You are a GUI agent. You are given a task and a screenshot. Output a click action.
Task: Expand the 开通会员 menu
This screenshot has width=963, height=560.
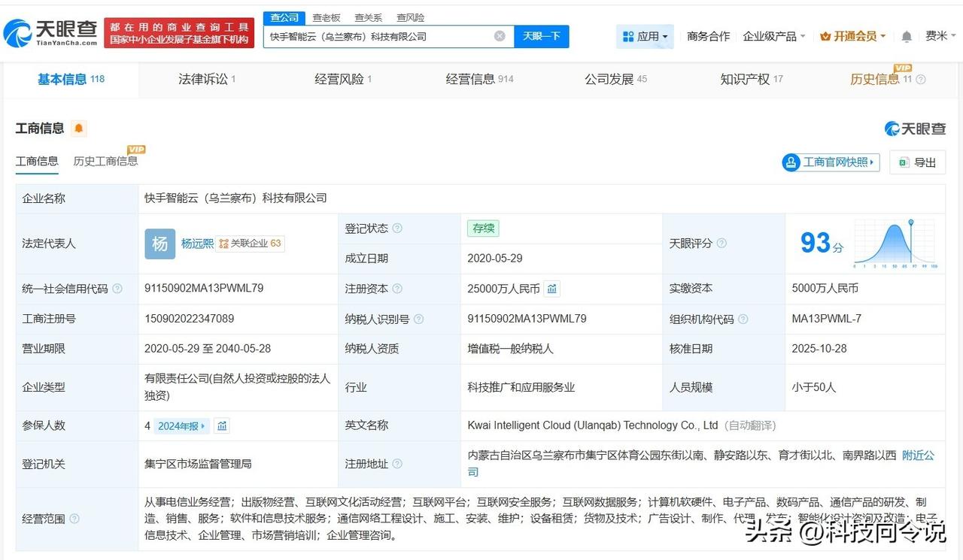click(853, 36)
